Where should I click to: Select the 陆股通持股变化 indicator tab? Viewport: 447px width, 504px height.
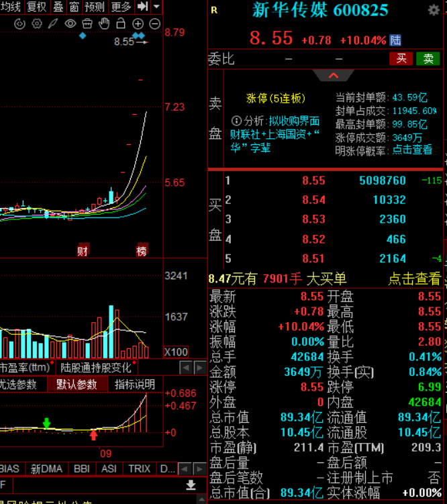tap(97, 367)
